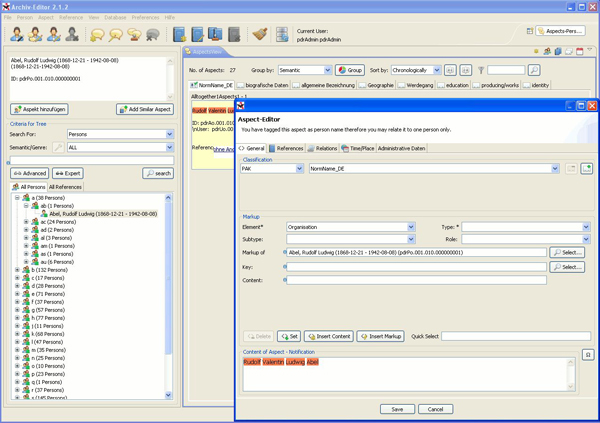Switch to the All References tab
The width and height of the screenshot is (600, 423).
point(66,187)
